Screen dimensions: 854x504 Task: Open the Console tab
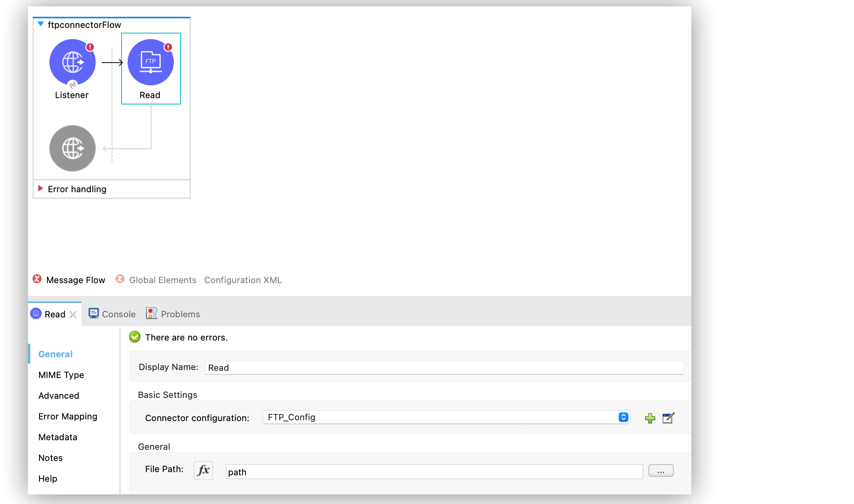point(119,314)
